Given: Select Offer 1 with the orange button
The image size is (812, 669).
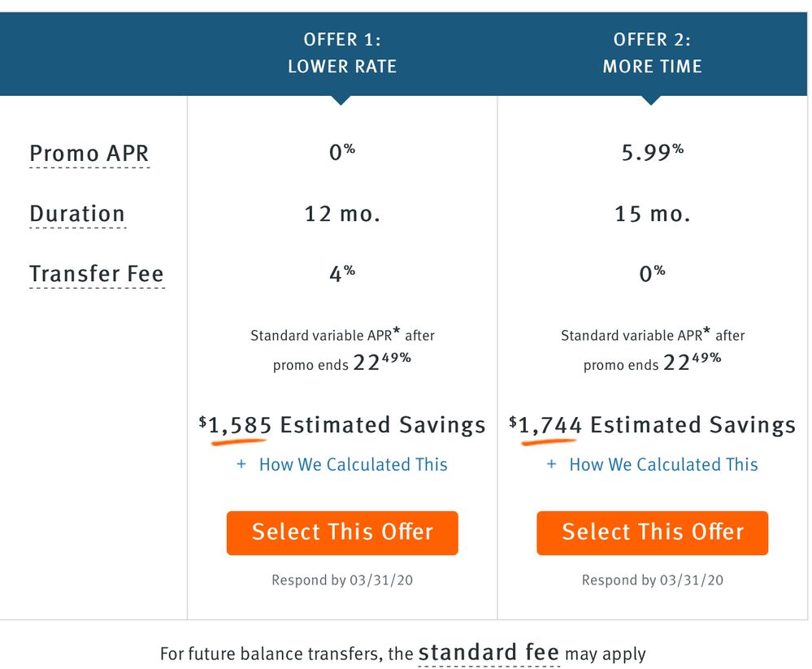Looking at the screenshot, I should pos(342,532).
